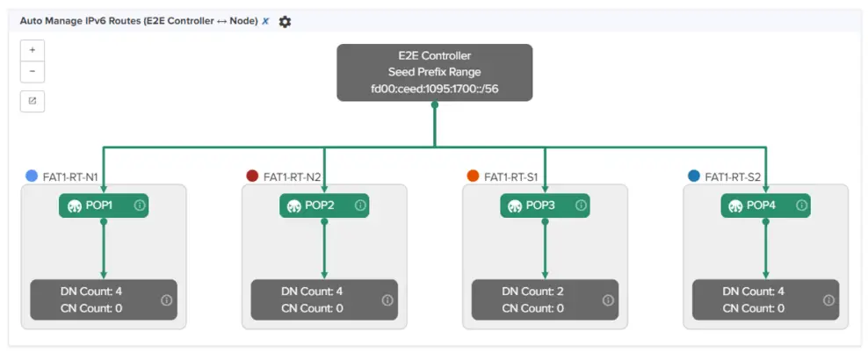
Task: Show info for POP1 DN Count box
Action: click(x=167, y=299)
